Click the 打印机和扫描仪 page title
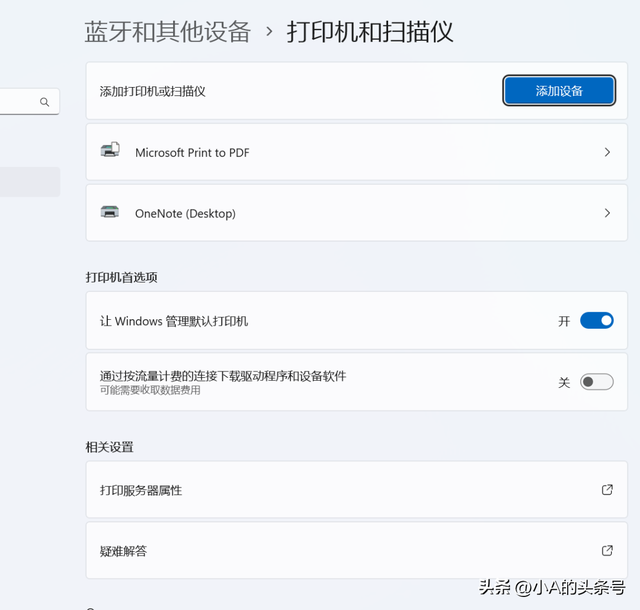640x610 pixels. click(370, 32)
